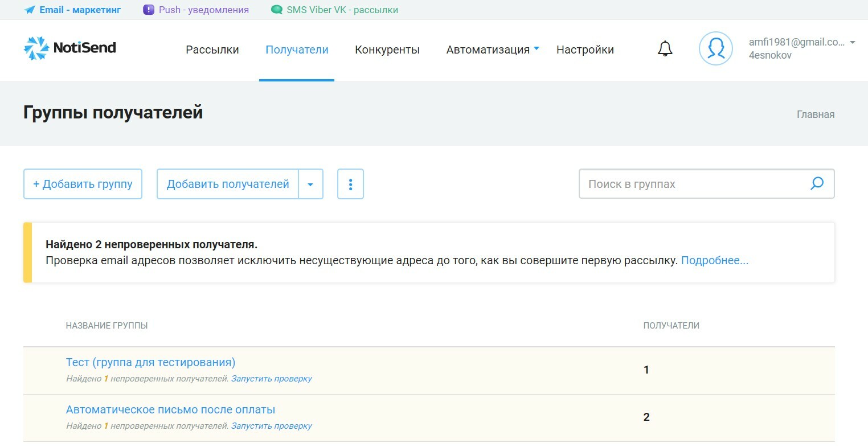The width and height of the screenshot is (868, 447).
Task: Click the Главная breadcrumb
Action: click(816, 114)
